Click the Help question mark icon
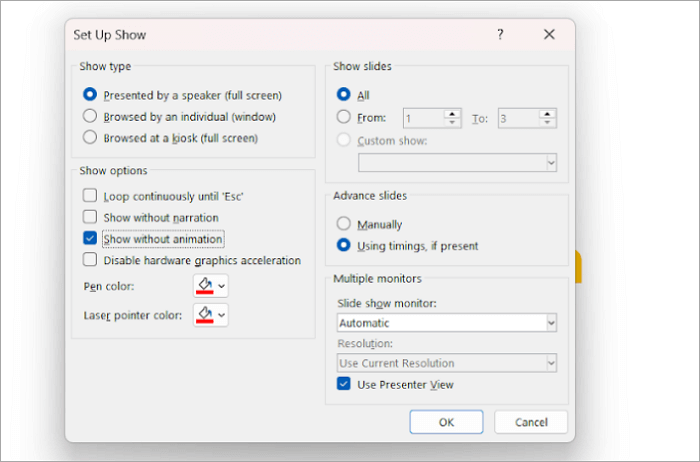This screenshot has width=700, height=462. pyautogui.click(x=500, y=34)
